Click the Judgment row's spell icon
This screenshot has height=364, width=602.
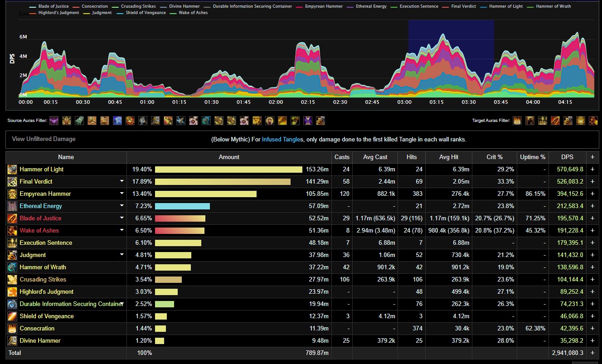click(x=12, y=255)
